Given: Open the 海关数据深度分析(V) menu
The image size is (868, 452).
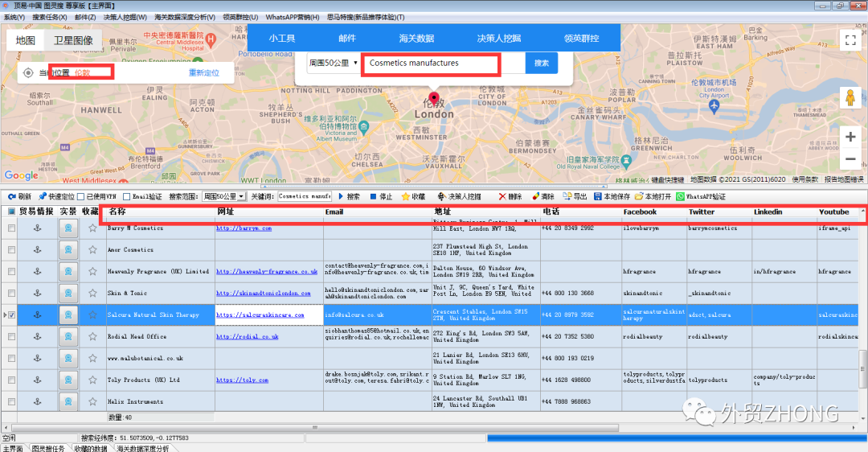Looking at the screenshot, I should 184,17.
